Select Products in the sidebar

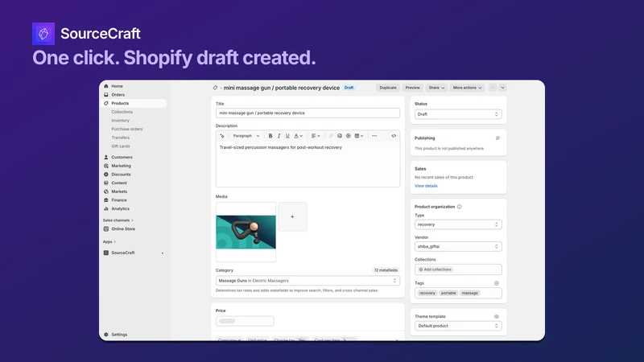[134, 104]
